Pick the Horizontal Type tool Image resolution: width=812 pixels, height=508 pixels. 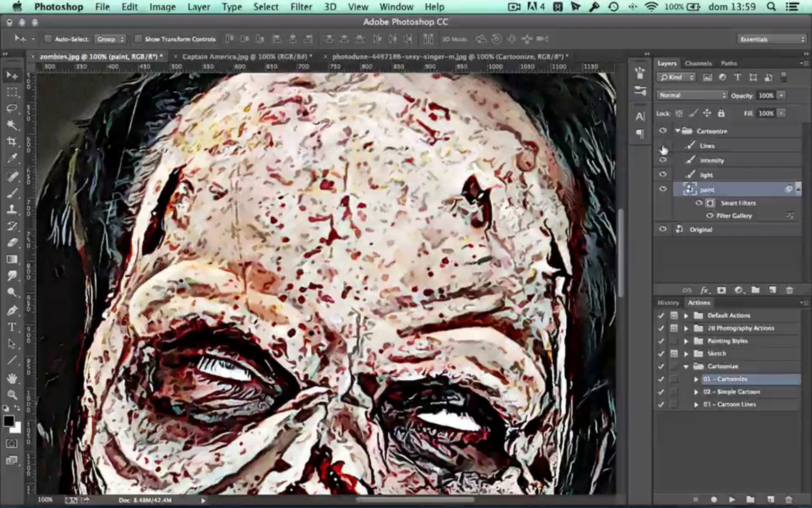point(12,327)
